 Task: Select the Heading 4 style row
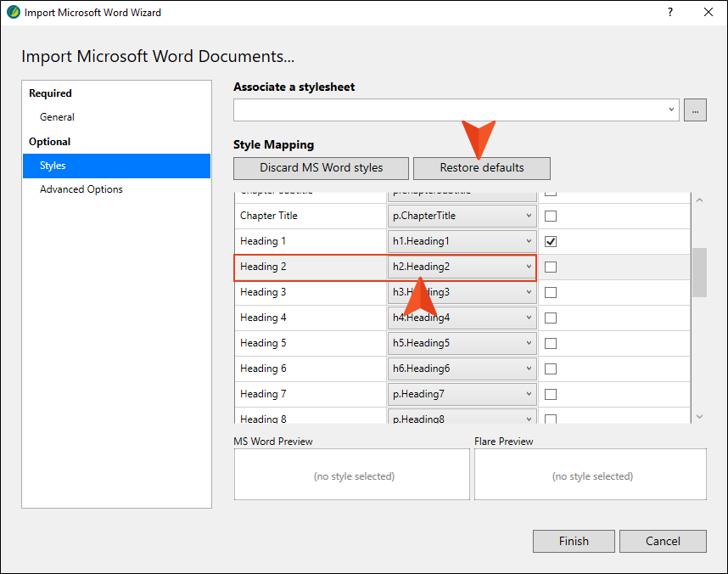click(x=311, y=318)
